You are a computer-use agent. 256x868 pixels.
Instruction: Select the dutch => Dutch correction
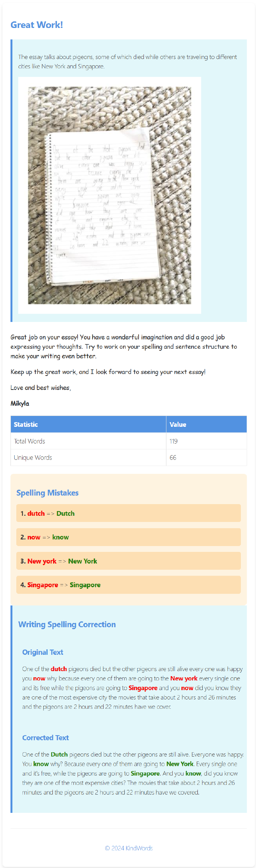click(x=128, y=513)
